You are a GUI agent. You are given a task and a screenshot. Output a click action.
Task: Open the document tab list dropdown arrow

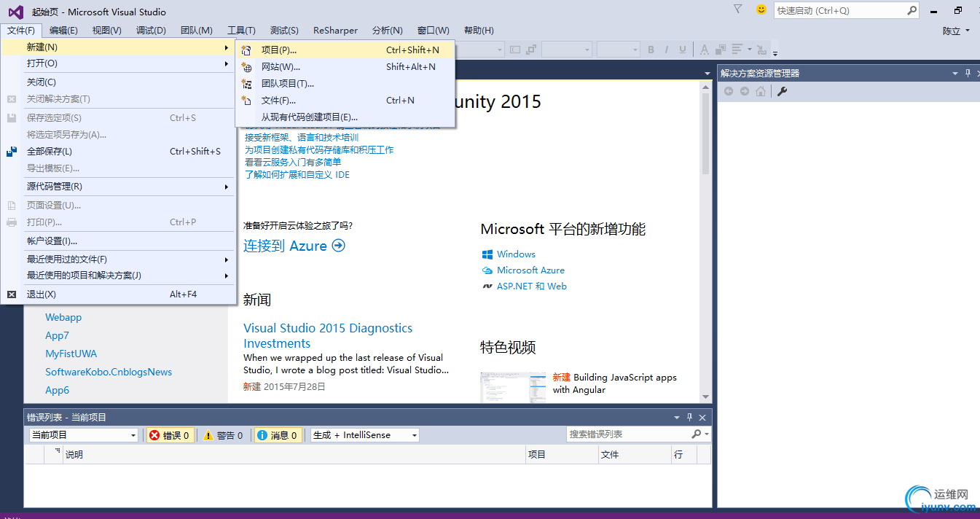tap(707, 73)
